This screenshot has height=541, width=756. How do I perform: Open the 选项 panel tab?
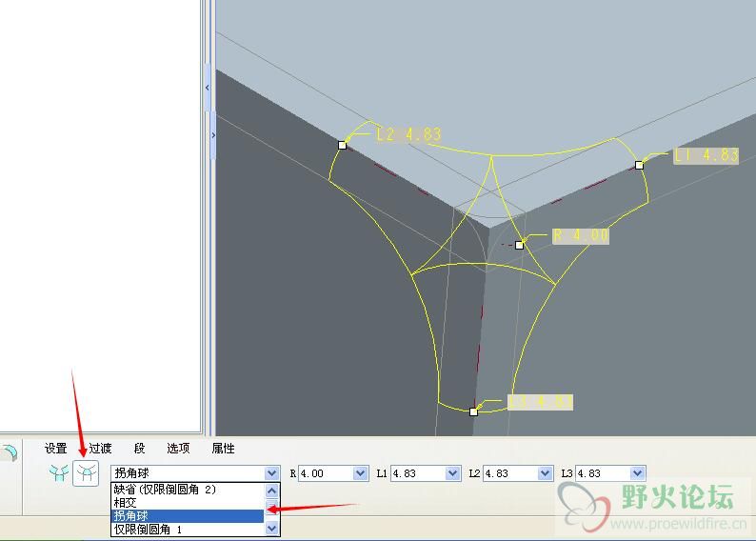[x=178, y=449]
